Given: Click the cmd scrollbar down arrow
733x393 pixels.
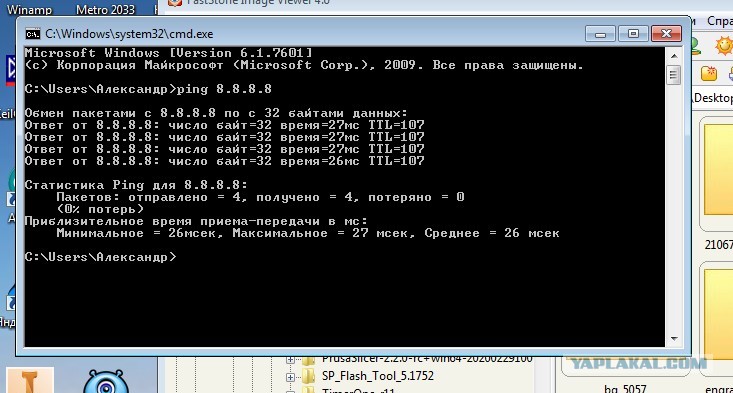Looking at the screenshot, I should (x=674, y=338).
